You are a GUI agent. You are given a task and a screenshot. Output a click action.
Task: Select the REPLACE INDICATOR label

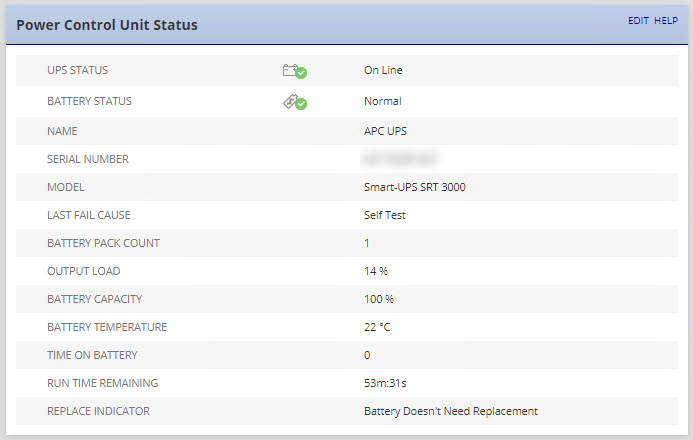click(99, 411)
